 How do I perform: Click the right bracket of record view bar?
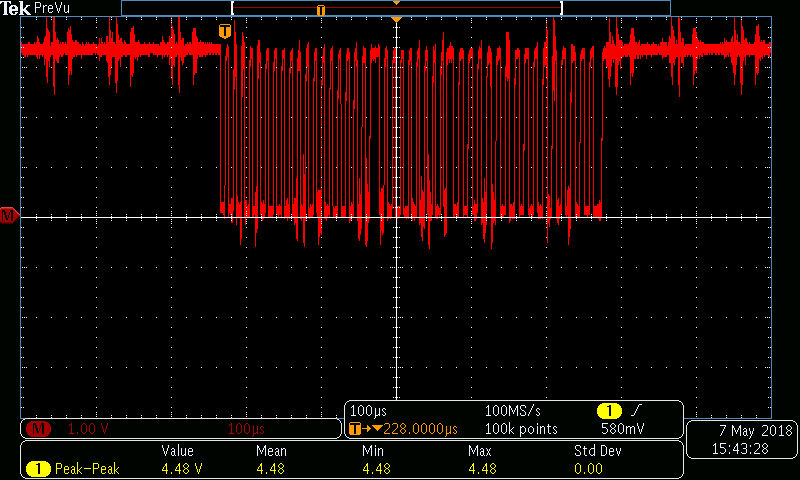561,8
